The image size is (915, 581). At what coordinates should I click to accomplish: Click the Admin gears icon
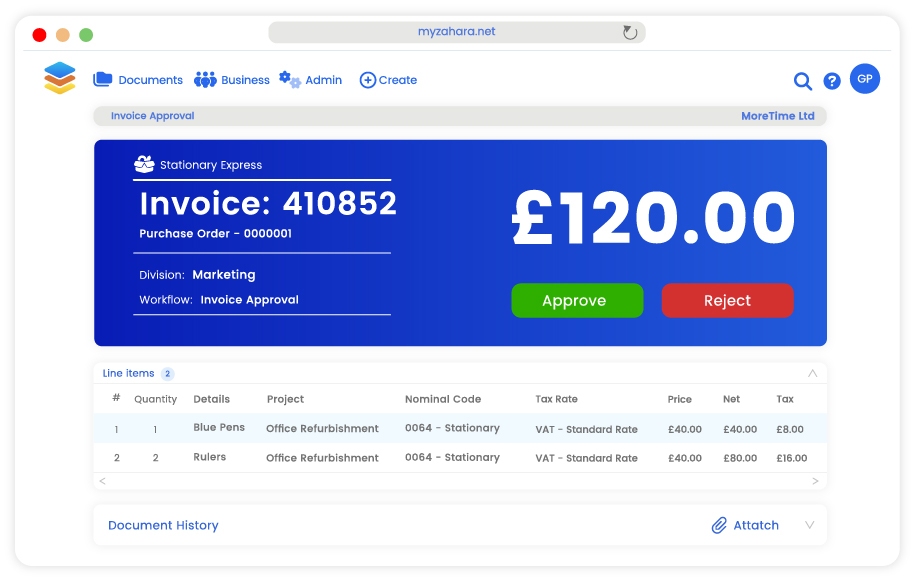(289, 79)
